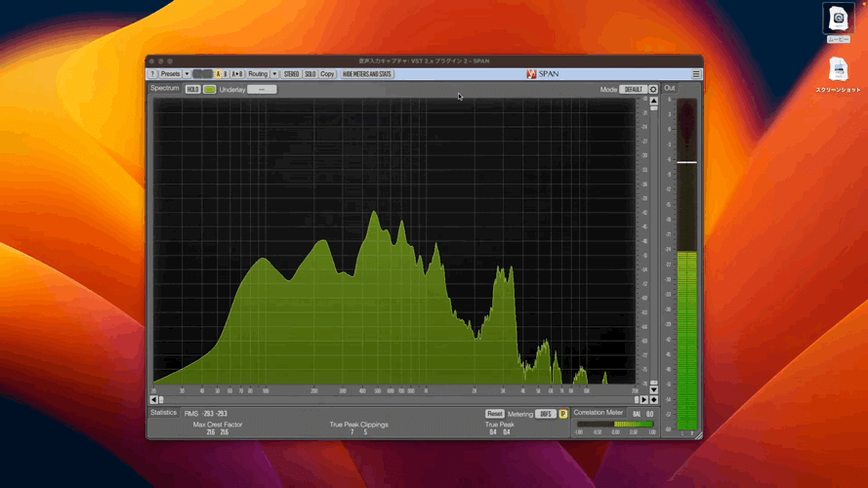This screenshot has height=488, width=868.
Task: Click the Correlation Meter label
Action: tap(599, 413)
